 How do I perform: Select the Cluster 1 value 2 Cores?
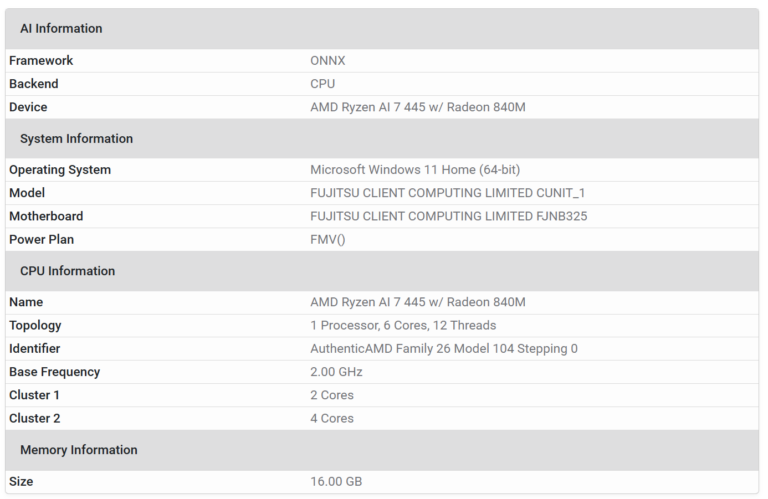332,395
